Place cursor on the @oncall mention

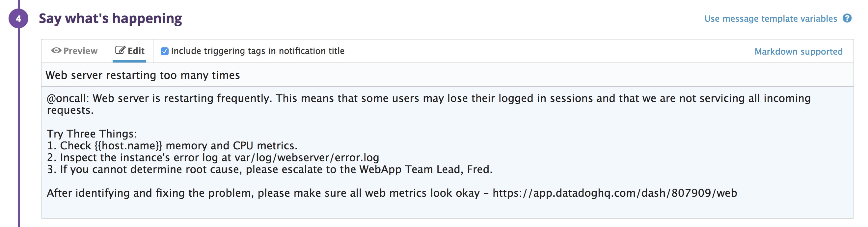(x=68, y=98)
